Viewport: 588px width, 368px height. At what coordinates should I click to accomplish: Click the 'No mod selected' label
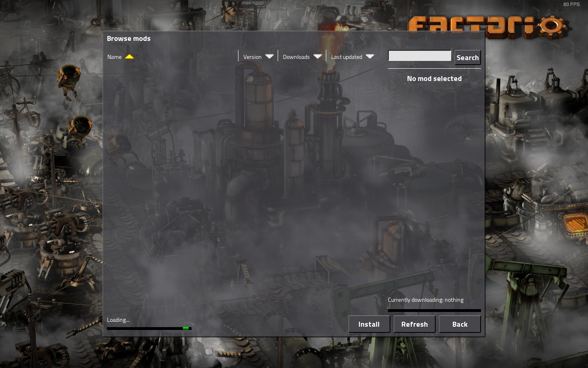(x=434, y=79)
